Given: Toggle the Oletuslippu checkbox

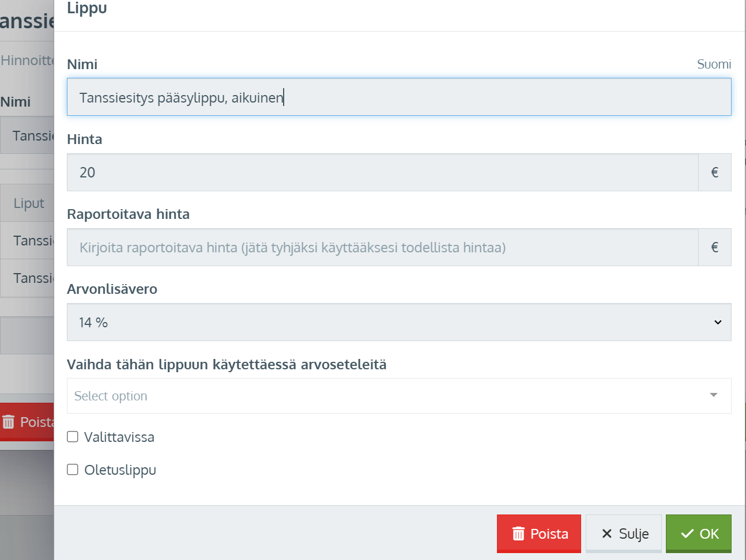Looking at the screenshot, I should point(73,470).
